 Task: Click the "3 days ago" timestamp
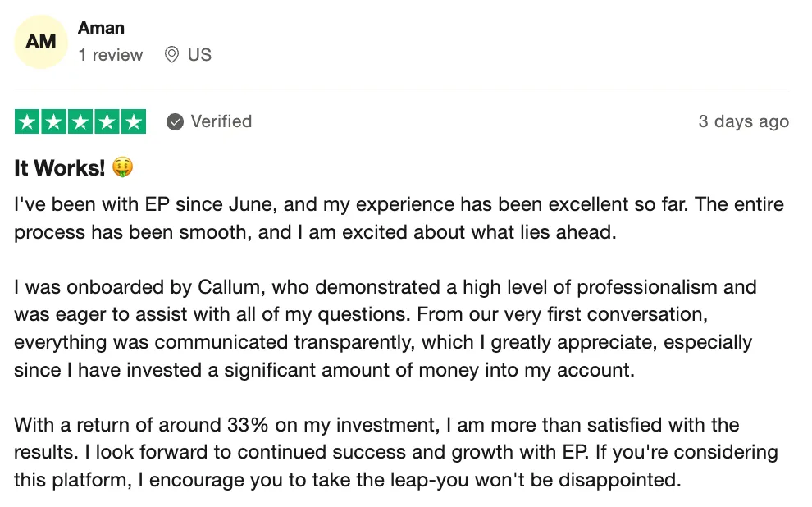tap(744, 121)
